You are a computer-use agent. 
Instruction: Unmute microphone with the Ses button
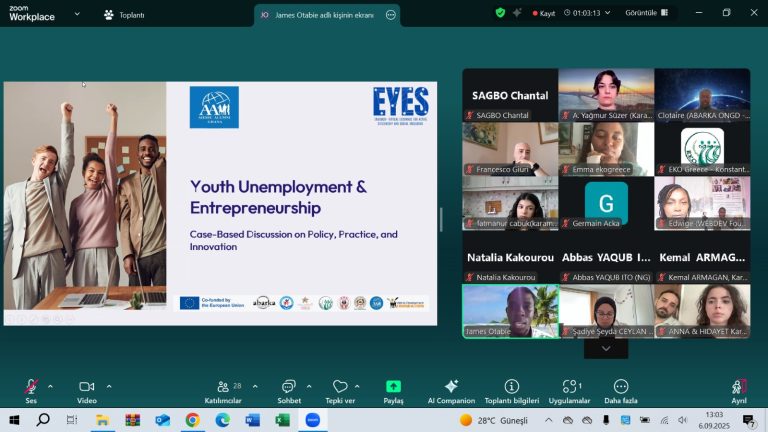pos(31,388)
